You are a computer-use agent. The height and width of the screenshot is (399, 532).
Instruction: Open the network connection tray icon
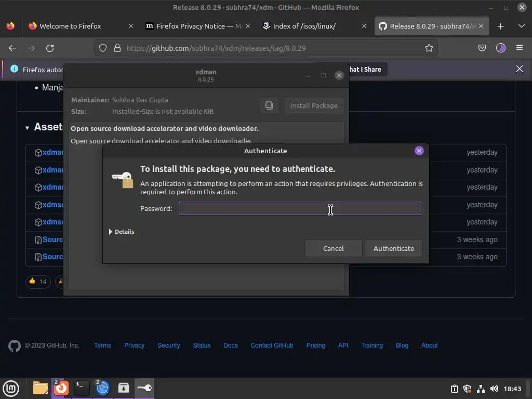(x=481, y=389)
